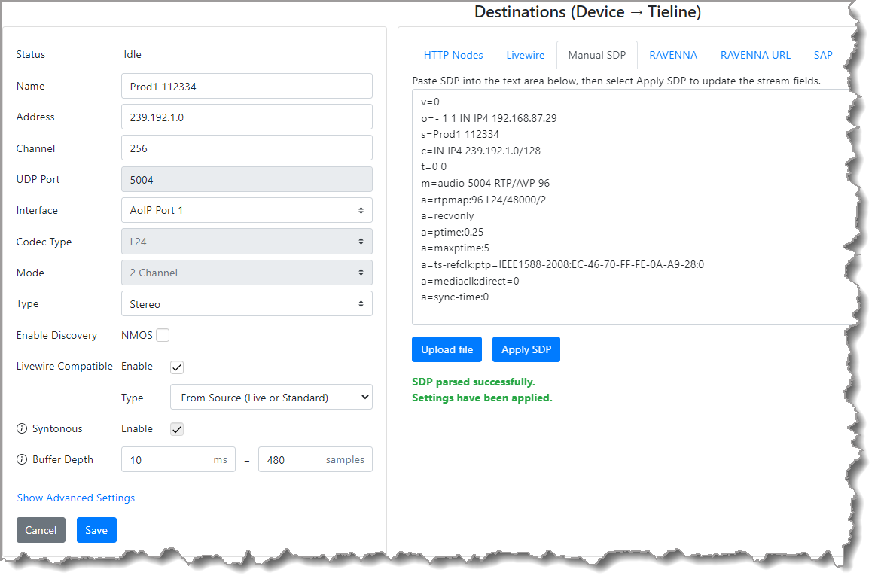Open the From Source (Live or Standard) dropdown
The width and height of the screenshot is (884, 588).
click(271, 398)
